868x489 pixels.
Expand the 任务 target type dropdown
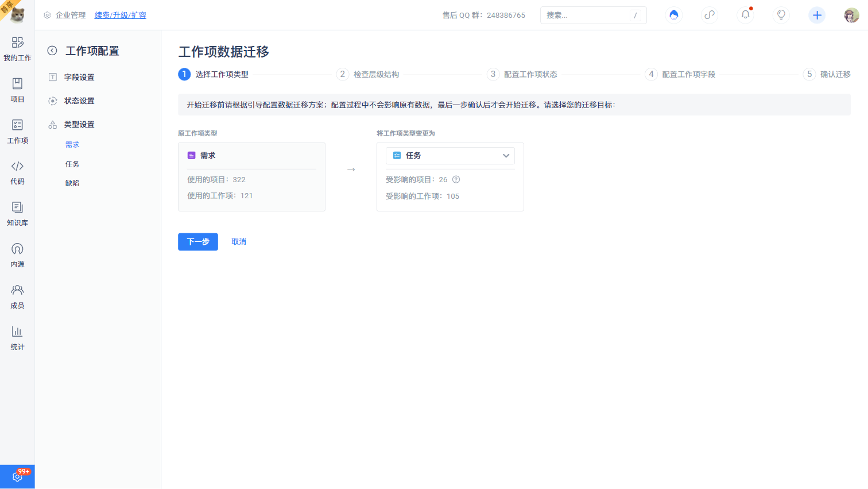450,156
